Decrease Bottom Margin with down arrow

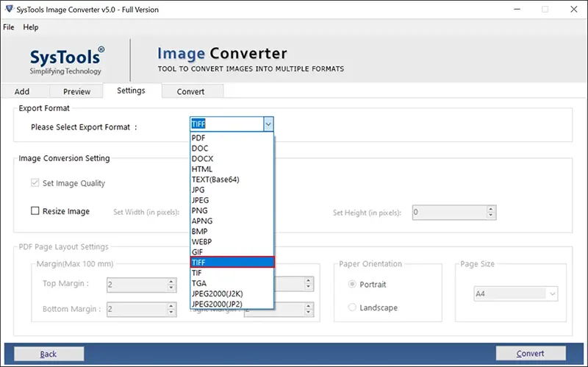[171, 313]
